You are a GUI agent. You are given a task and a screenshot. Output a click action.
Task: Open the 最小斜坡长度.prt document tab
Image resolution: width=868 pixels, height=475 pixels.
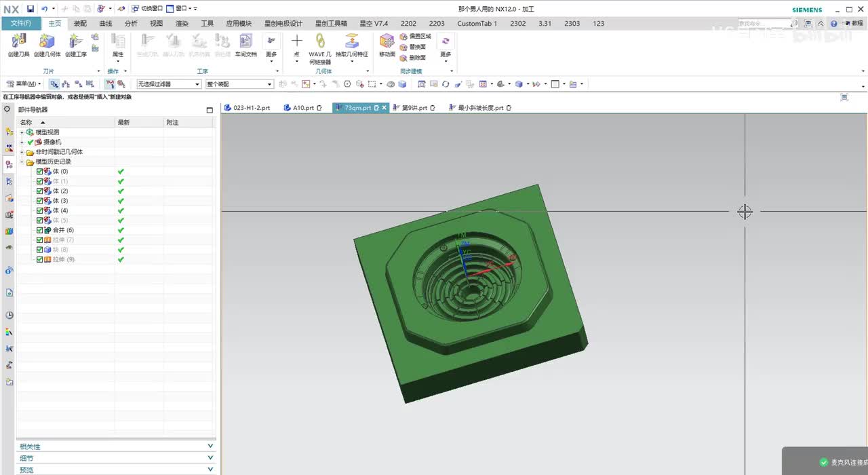(479, 108)
